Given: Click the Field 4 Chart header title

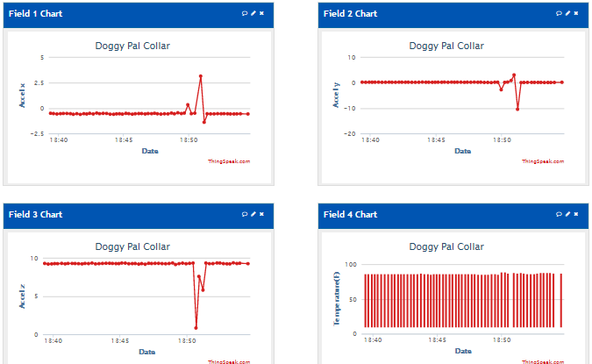Looking at the screenshot, I should (350, 214).
